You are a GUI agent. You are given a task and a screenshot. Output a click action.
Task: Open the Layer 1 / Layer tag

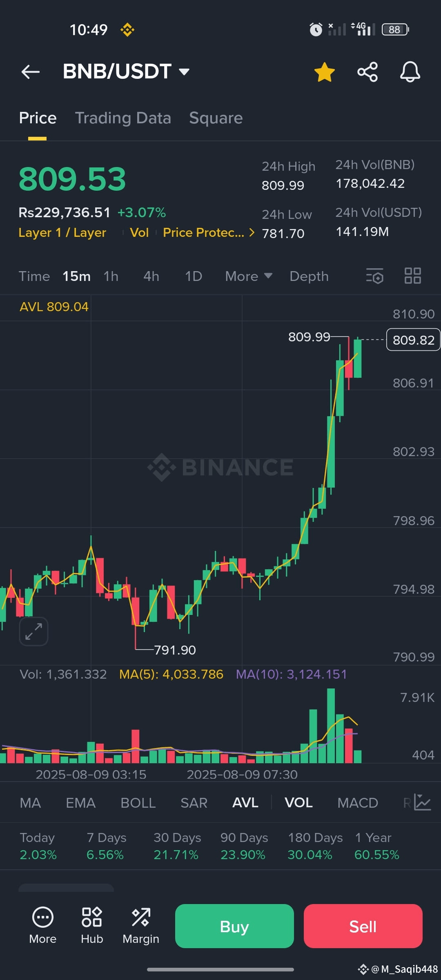(x=62, y=232)
